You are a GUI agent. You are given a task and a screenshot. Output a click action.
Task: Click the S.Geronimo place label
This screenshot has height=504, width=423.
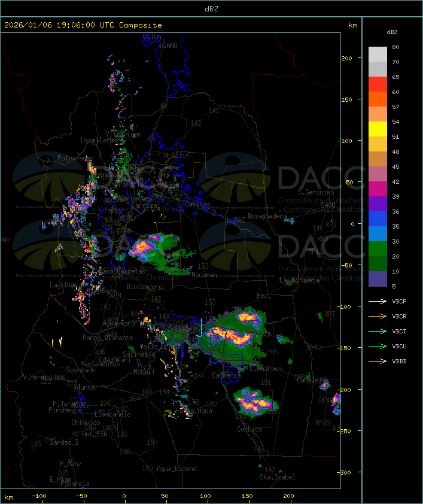point(316,192)
